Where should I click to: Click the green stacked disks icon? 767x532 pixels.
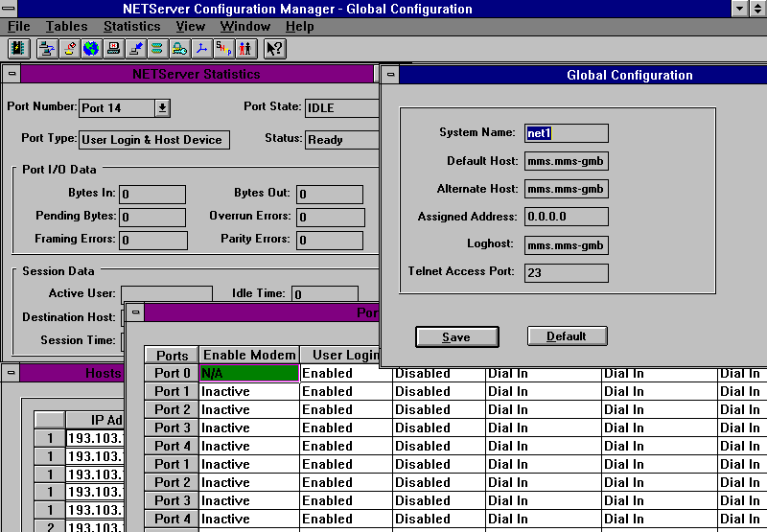point(157,48)
